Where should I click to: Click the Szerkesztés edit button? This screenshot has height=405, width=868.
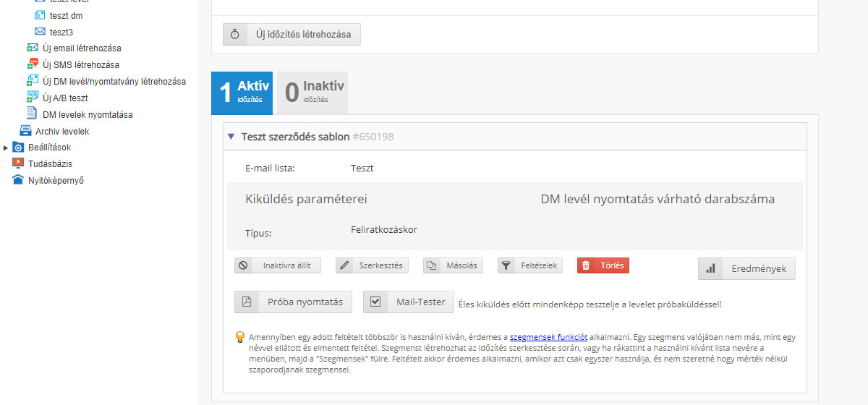(x=372, y=265)
